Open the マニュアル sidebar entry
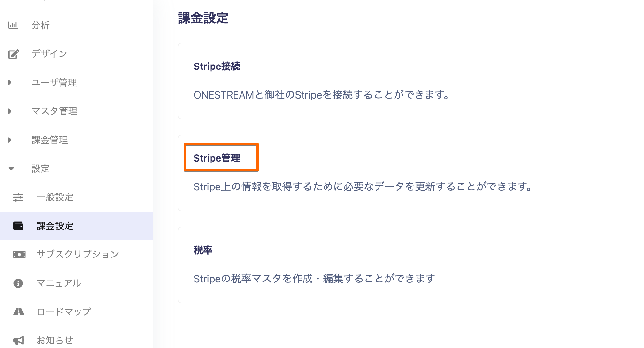This screenshot has height=348, width=644. pos(59,283)
